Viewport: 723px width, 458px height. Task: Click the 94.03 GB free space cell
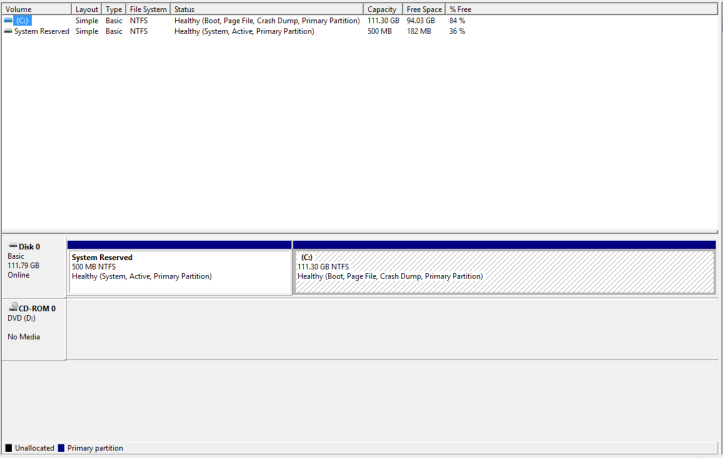pyautogui.click(x=421, y=20)
